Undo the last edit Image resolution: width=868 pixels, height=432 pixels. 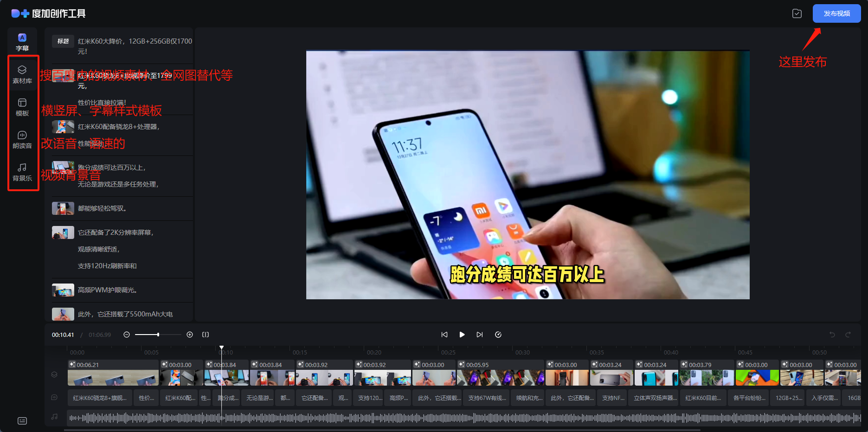click(832, 334)
